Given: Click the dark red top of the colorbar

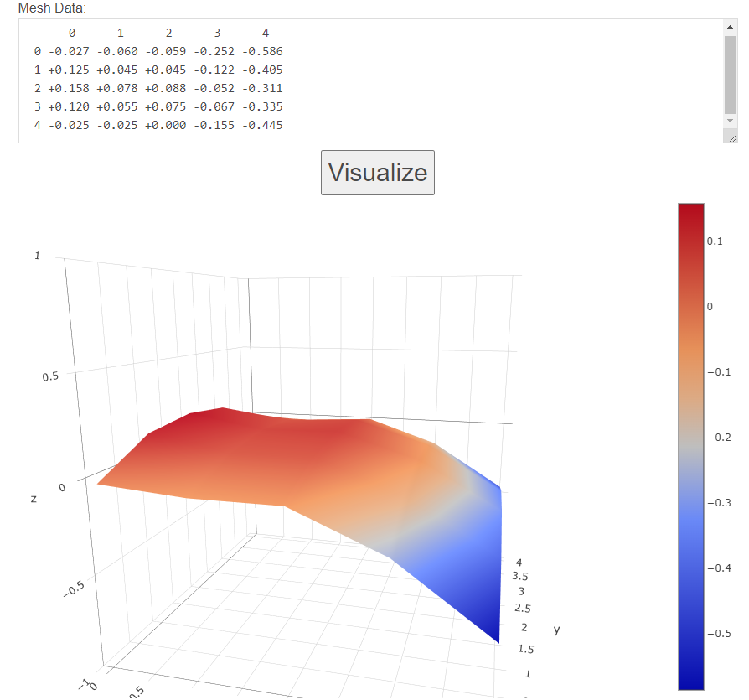Looking at the screenshot, I should tap(690, 214).
